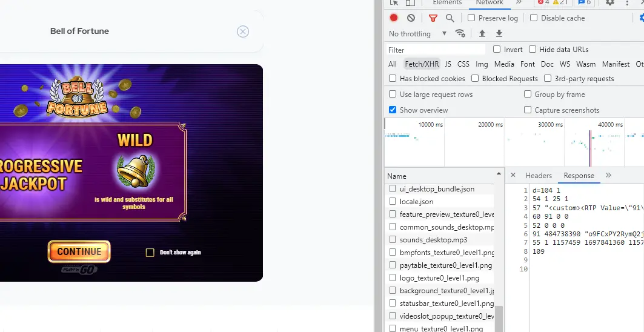Check Has blocked cookies

tap(393, 78)
